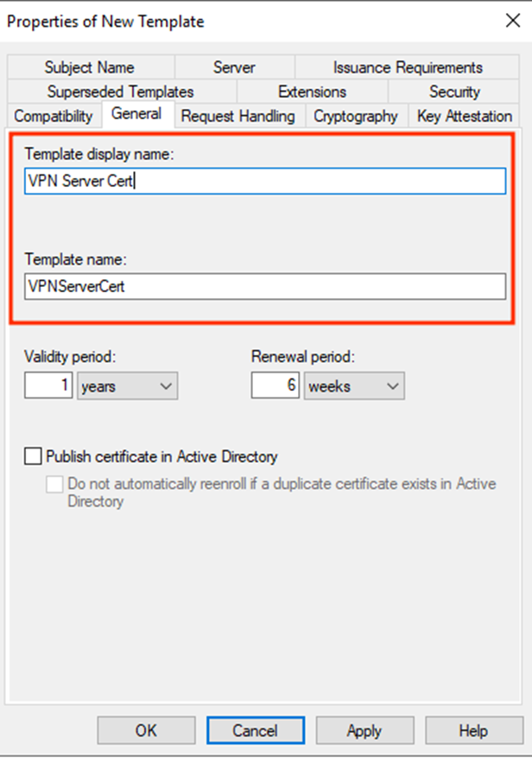Select the Superseded Templates tab
Image resolution: width=532 pixels, height=758 pixels.
click(x=121, y=92)
